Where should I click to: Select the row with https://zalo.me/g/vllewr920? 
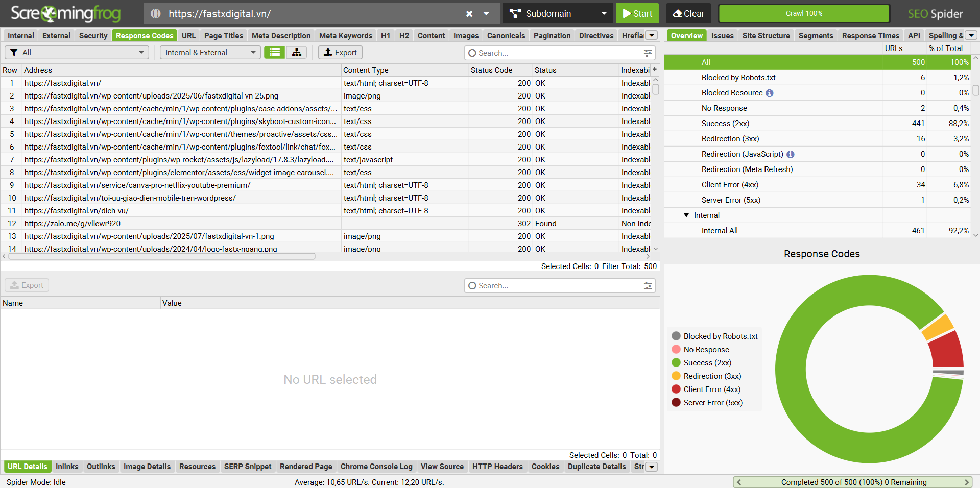326,224
